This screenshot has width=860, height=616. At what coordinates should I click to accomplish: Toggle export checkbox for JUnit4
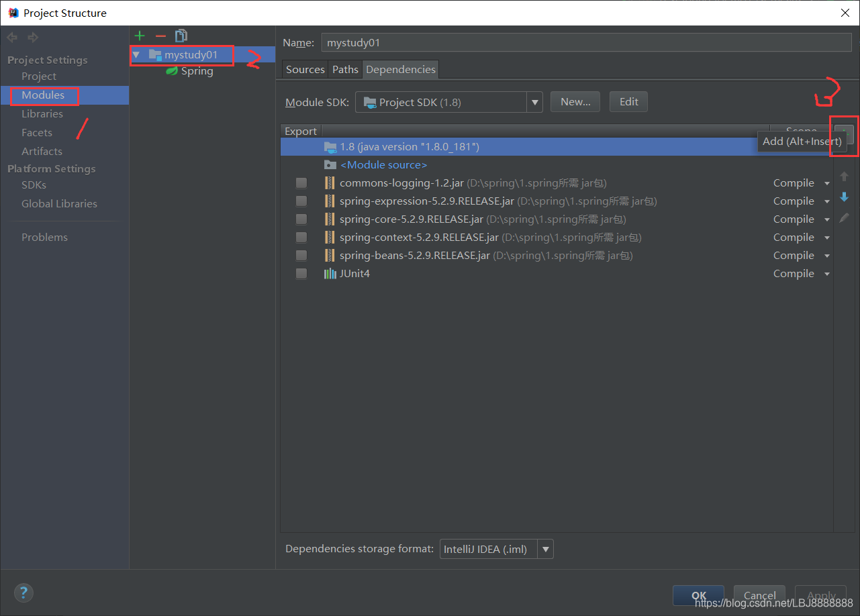[301, 273]
